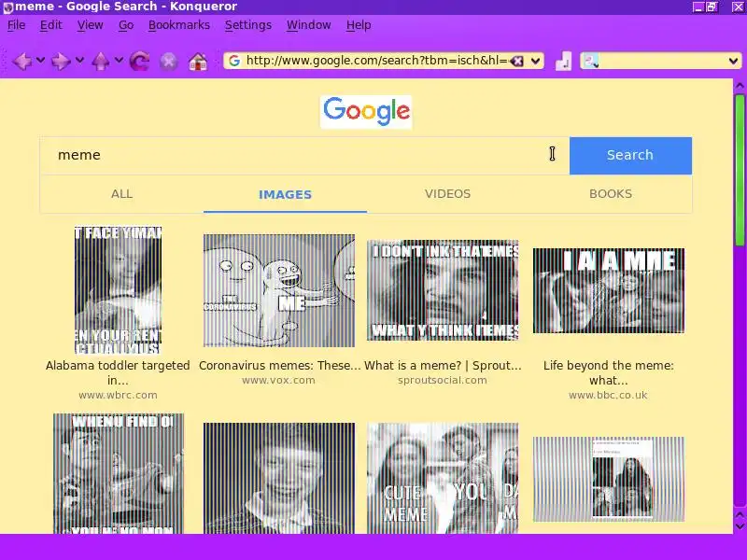The image size is (747, 560).
Task: Follow 'Life beyond the meme: what...' link
Action: point(609,372)
